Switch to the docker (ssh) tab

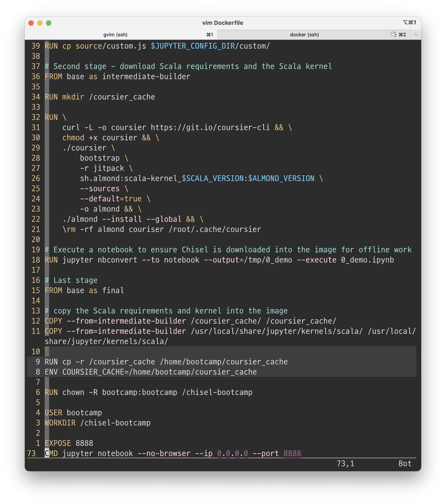click(x=314, y=35)
